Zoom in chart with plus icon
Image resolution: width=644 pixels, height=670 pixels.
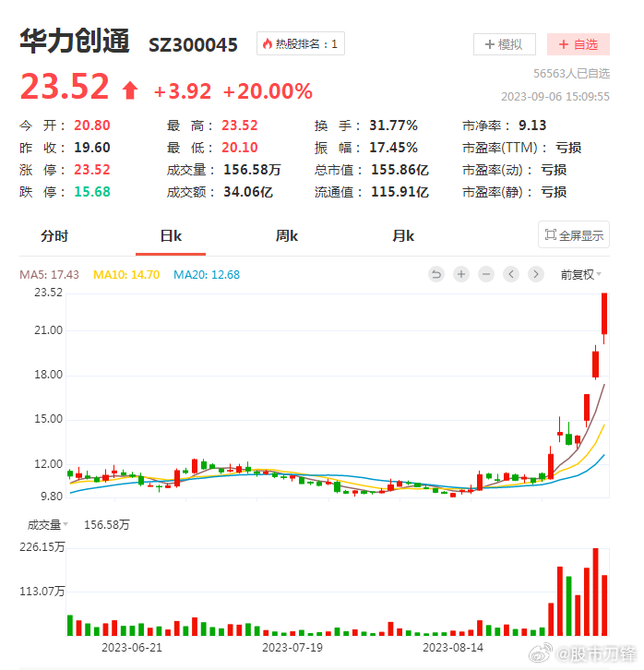point(461,274)
